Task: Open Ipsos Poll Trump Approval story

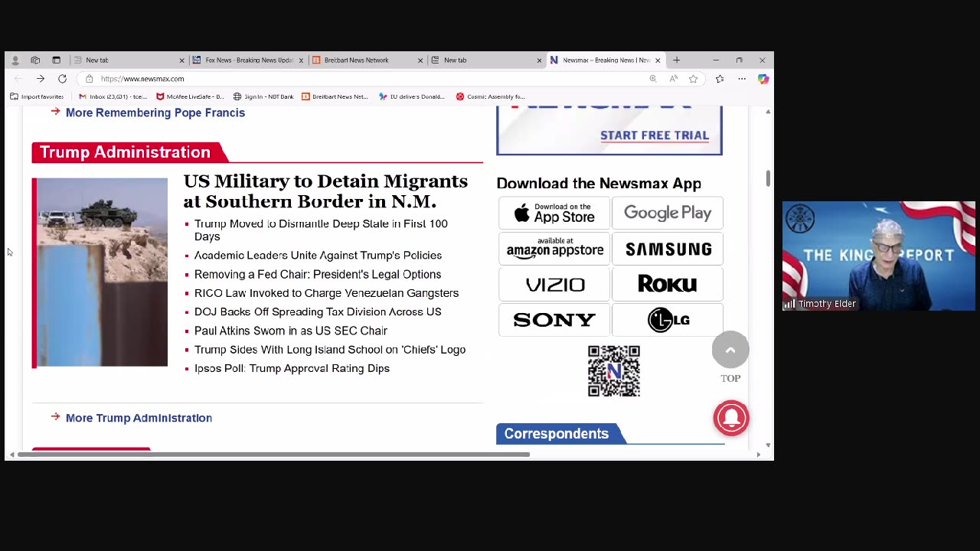Action: click(292, 368)
